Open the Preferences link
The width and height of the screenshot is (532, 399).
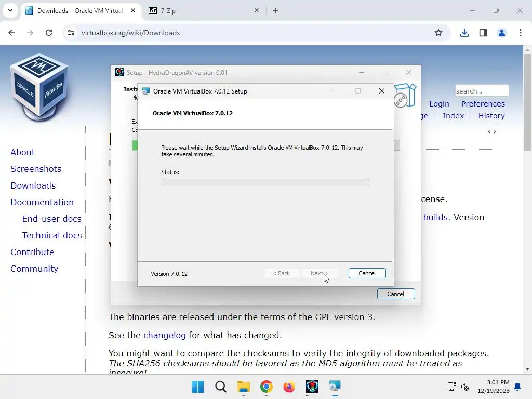(x=483, y=104)
